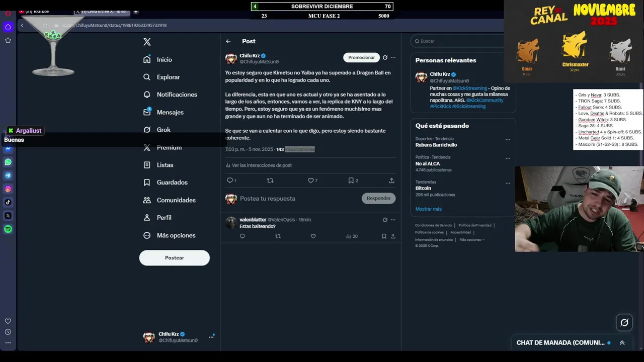The image size is (644, 362).
Task: Open the three-dot sidebar settings menu
Action: (x=8, y=343)
